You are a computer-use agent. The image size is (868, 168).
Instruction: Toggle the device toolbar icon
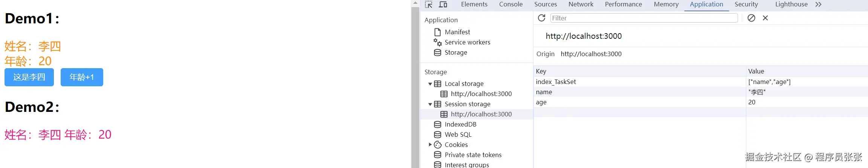(x=443, y=5)
